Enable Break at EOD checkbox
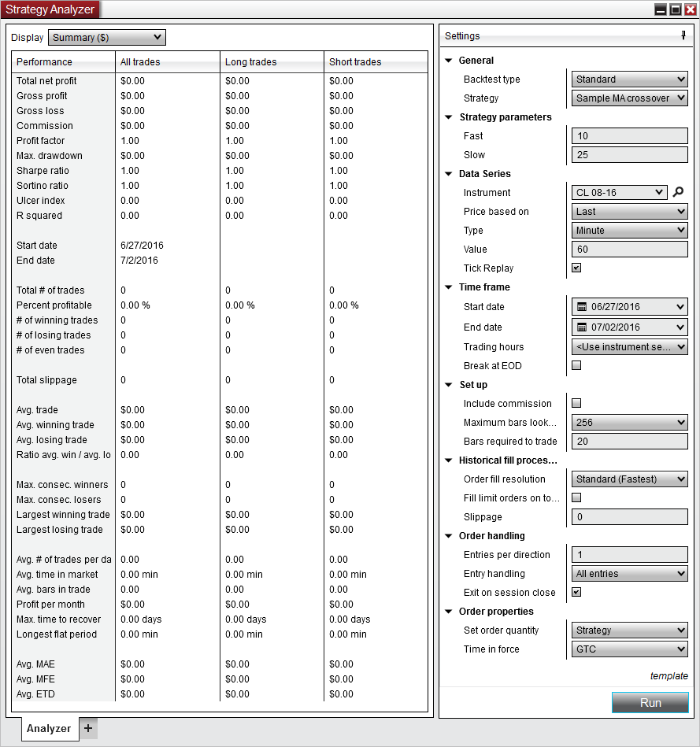 point(576,365)
